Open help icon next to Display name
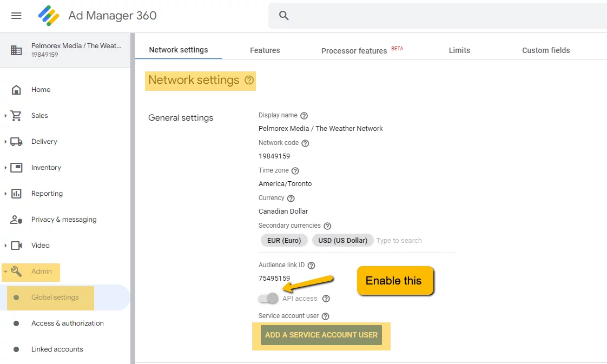The width and height of the screenshot is (607, 364). pyautogui.click(x=304, y=116)
